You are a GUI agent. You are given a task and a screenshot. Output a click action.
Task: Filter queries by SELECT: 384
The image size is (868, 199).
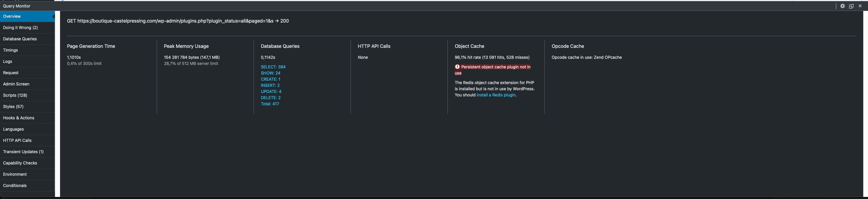273,67
